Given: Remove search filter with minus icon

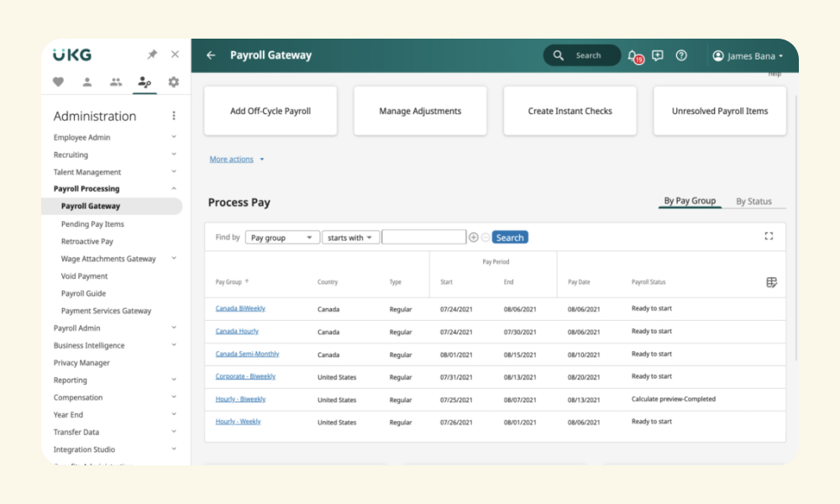Looking at the screenshot, I should click(x=486, y=237).
